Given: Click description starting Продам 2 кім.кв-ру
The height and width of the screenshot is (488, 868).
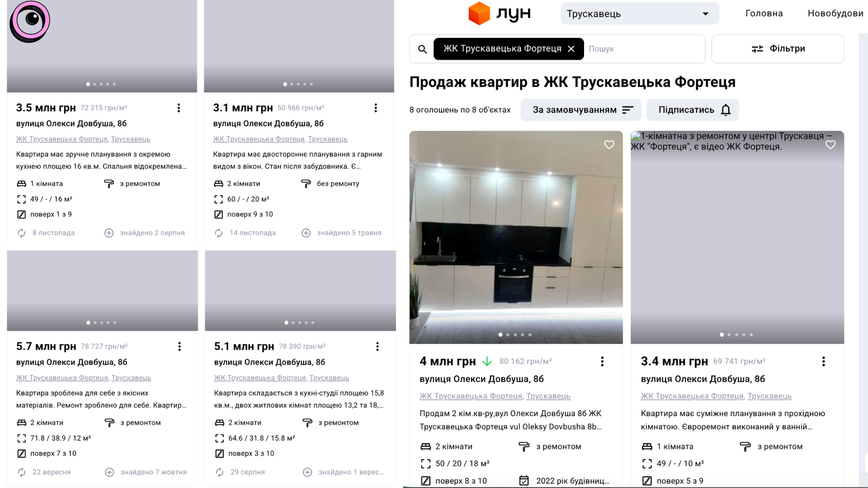Looking at the screenshot, I should tap(511, 420).
